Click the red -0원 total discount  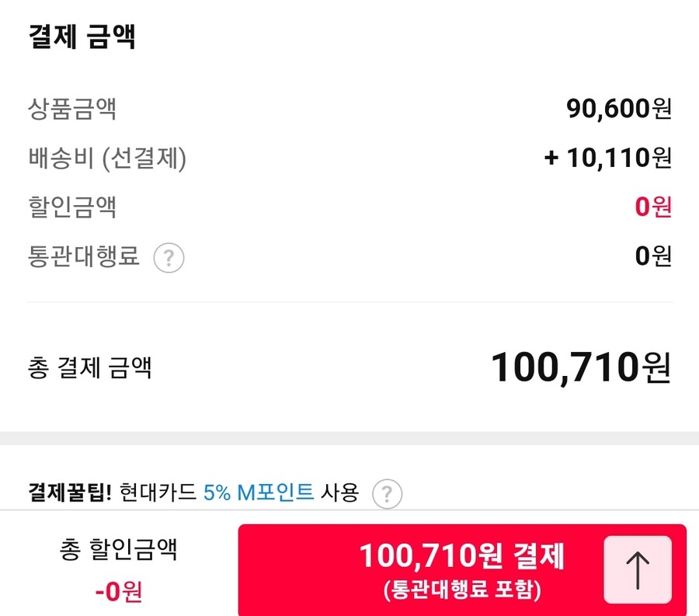pyautogui.click(x=118, y=592)
